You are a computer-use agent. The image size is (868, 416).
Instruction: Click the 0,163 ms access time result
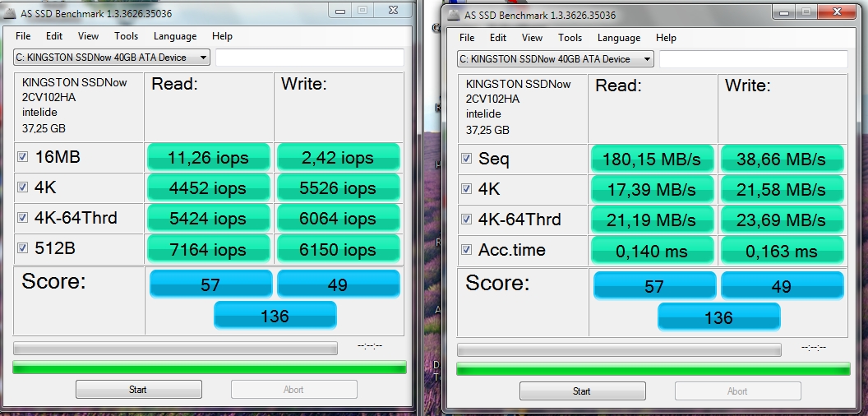click(783, 251)
